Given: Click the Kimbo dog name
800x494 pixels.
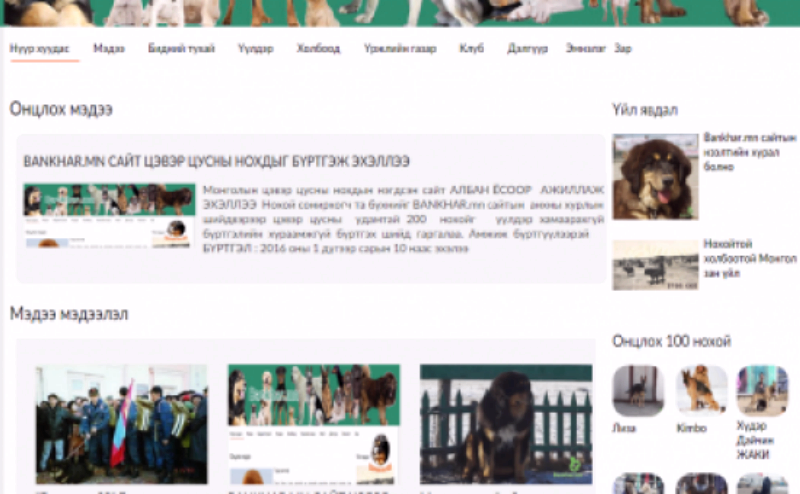Looking at the screenshot, I should point(691,428).
